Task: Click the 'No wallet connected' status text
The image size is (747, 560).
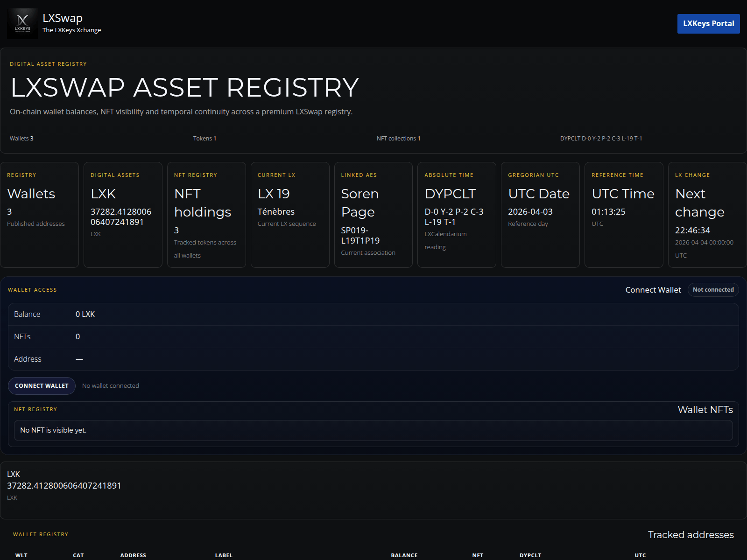Action: pyautogui.click(x=111, y=386)
